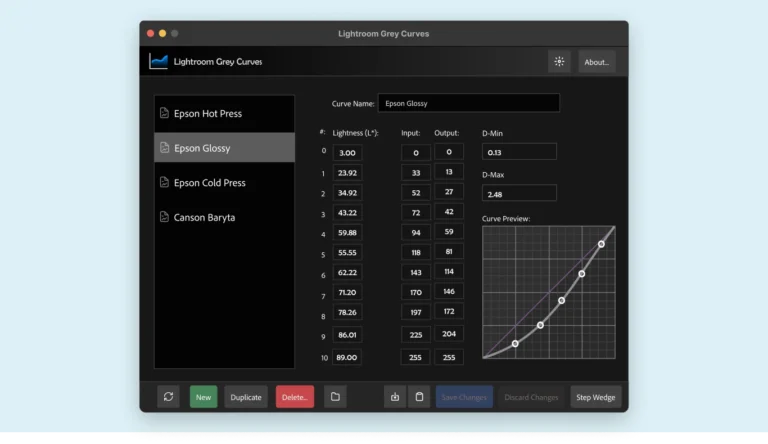Click the Input value 143
768x444 pixels.
pos(416,272)
